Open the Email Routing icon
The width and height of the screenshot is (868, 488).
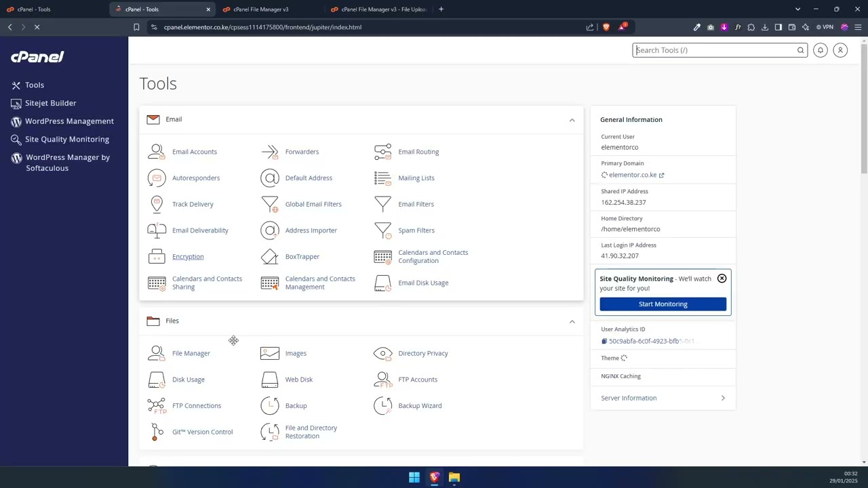click(x=382, y=152)
